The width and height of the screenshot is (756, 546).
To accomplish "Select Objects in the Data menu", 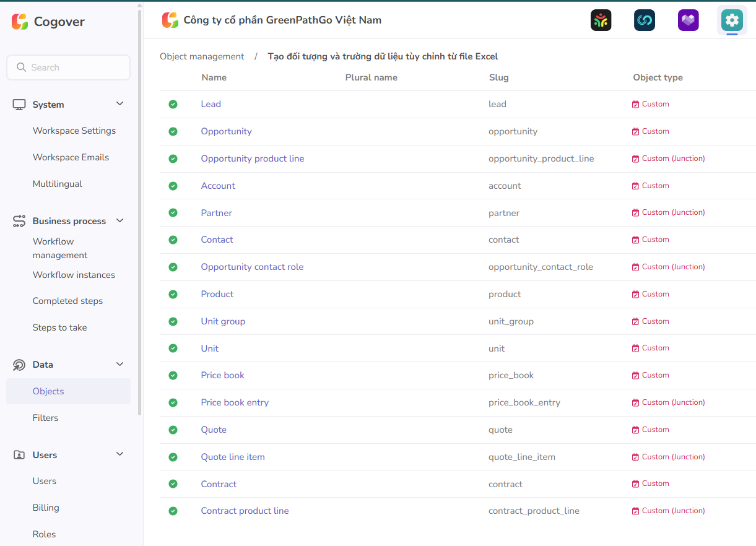I will click(68, 391).
